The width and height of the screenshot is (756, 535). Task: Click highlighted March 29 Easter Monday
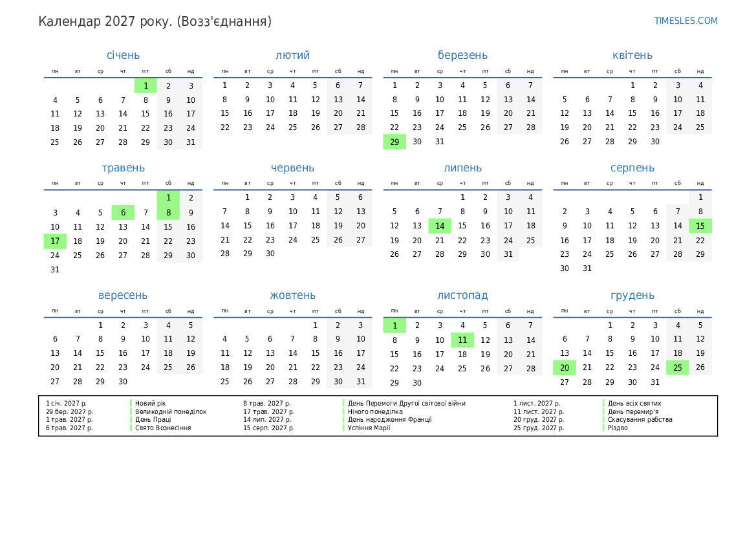pos(394,142)
